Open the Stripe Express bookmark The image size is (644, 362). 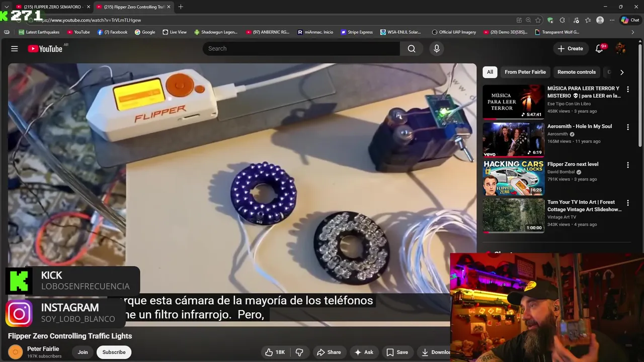[x=357, y=32]
